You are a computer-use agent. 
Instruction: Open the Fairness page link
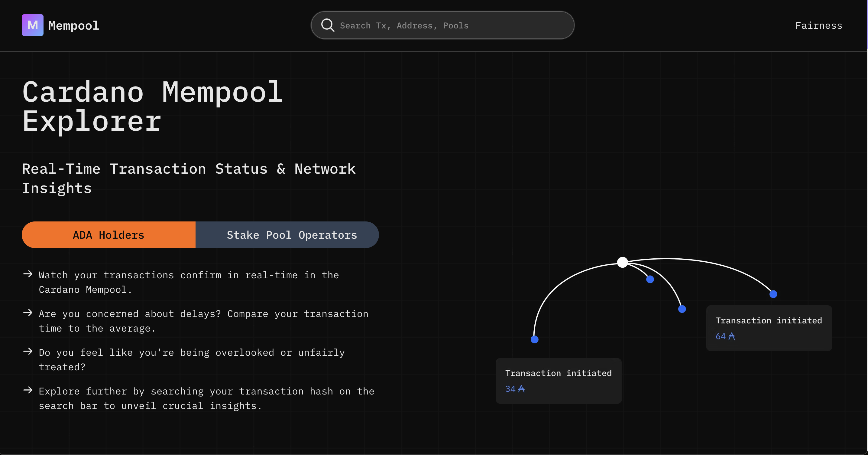tap(818, 26)
